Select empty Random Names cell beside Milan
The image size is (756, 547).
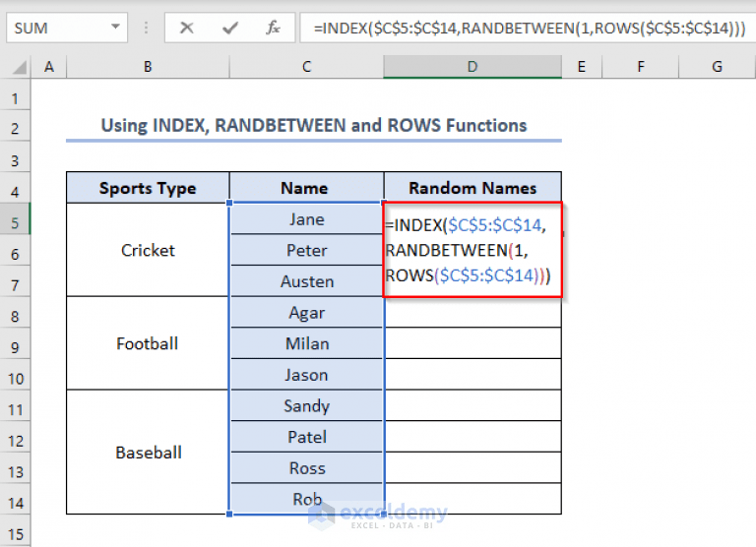pos(472,343)
